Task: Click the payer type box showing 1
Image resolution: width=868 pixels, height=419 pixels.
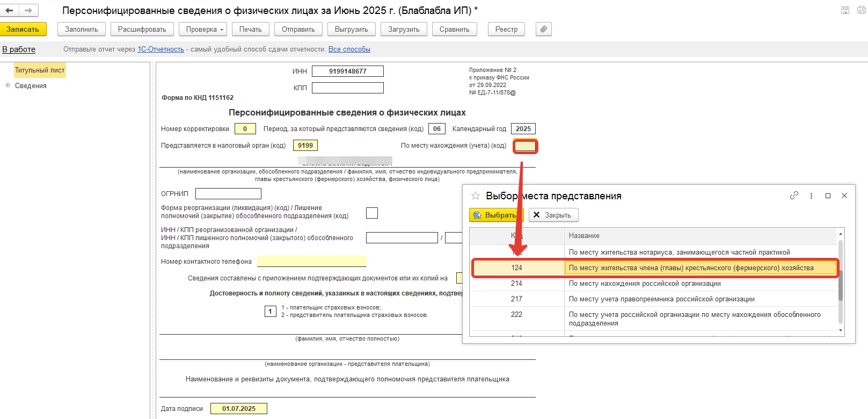Action: coord(270,312)
